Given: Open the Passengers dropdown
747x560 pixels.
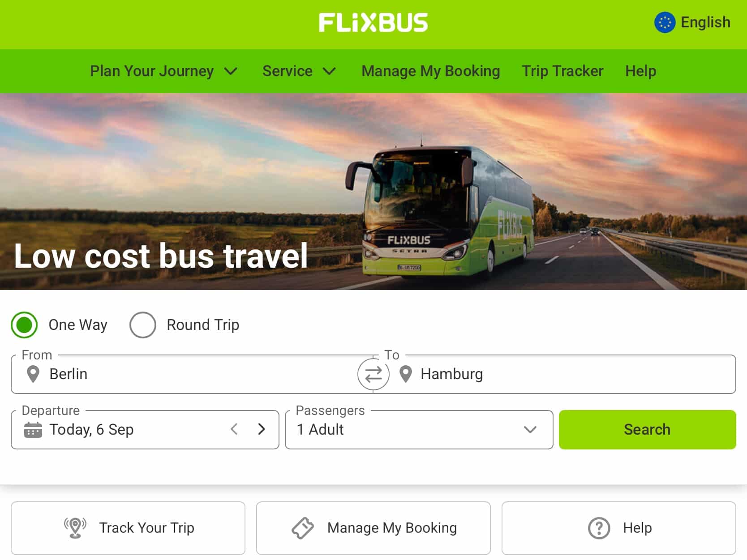Looking at the screenshot, I should 419,430.
